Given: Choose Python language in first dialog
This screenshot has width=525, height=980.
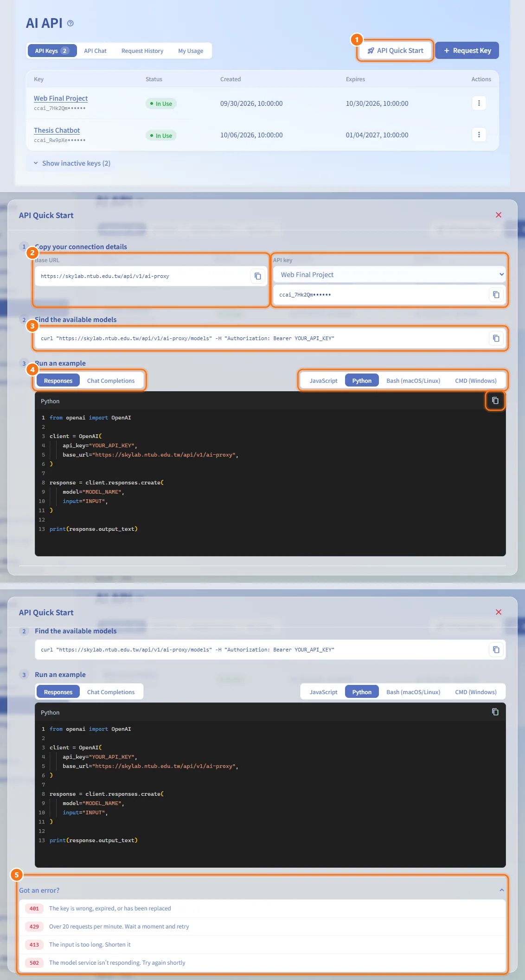Looking at the screenshot, I should click(x=362, y=381).
